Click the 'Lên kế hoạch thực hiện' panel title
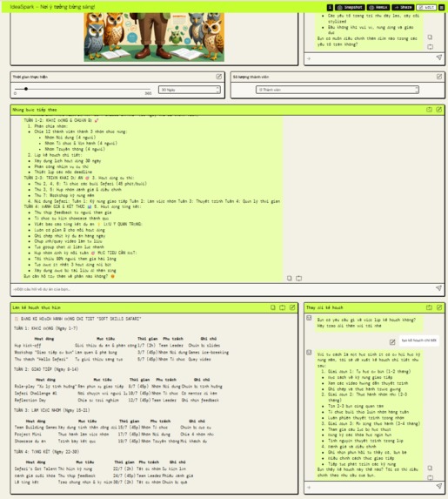This screenshot has width=448, height=499. pyautogui.click(x=37, y=307)
